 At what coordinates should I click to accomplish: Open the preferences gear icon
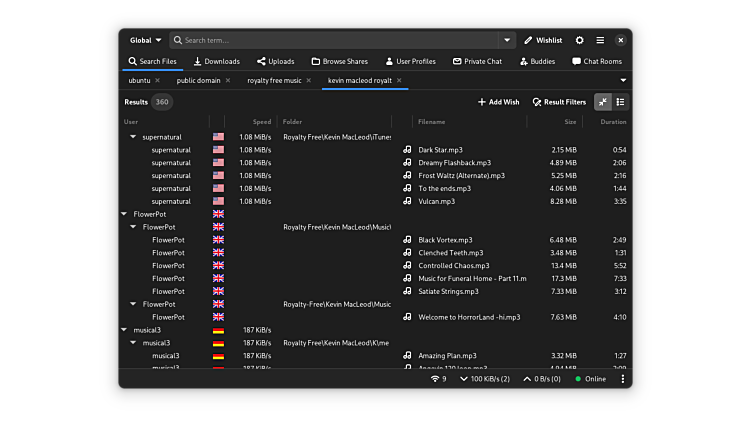579,40
